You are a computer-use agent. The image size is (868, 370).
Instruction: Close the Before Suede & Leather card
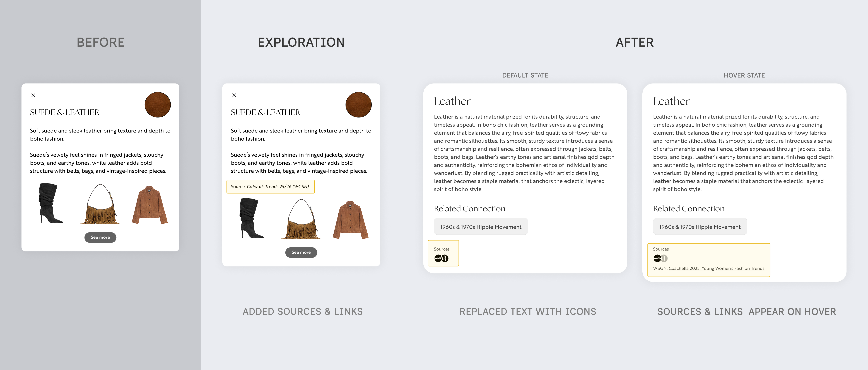(33, 95)
